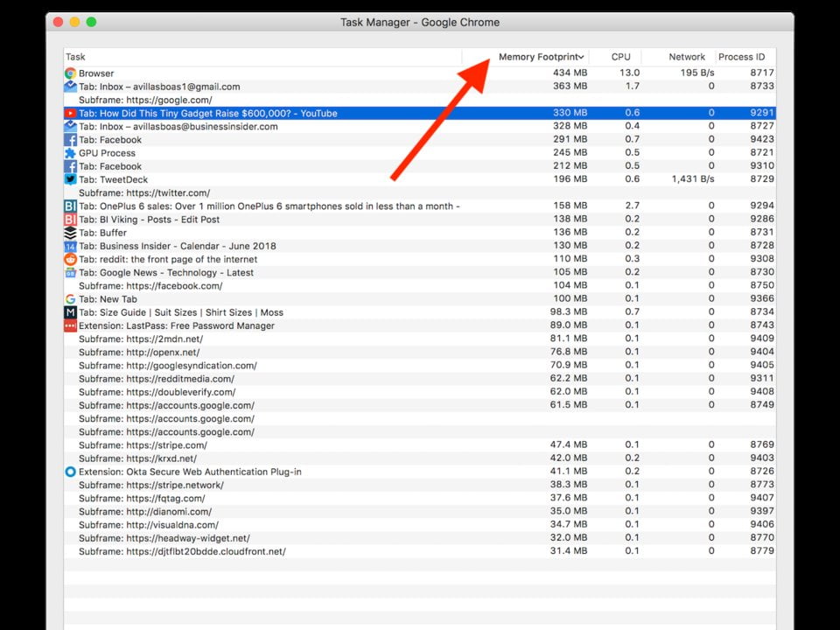Click the Okta extension ring icon
The width and height of the screenshot is (840, 630).
pos(70,472)
